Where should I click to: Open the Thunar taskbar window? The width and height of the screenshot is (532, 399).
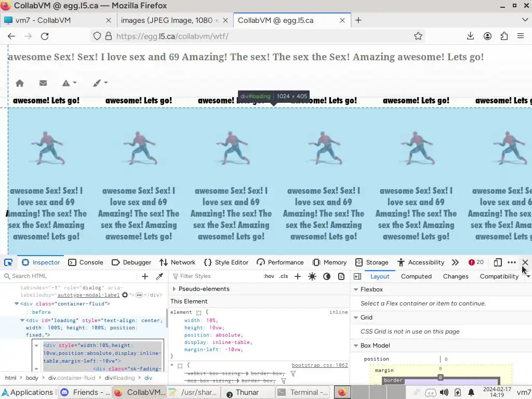pos(248,393)
